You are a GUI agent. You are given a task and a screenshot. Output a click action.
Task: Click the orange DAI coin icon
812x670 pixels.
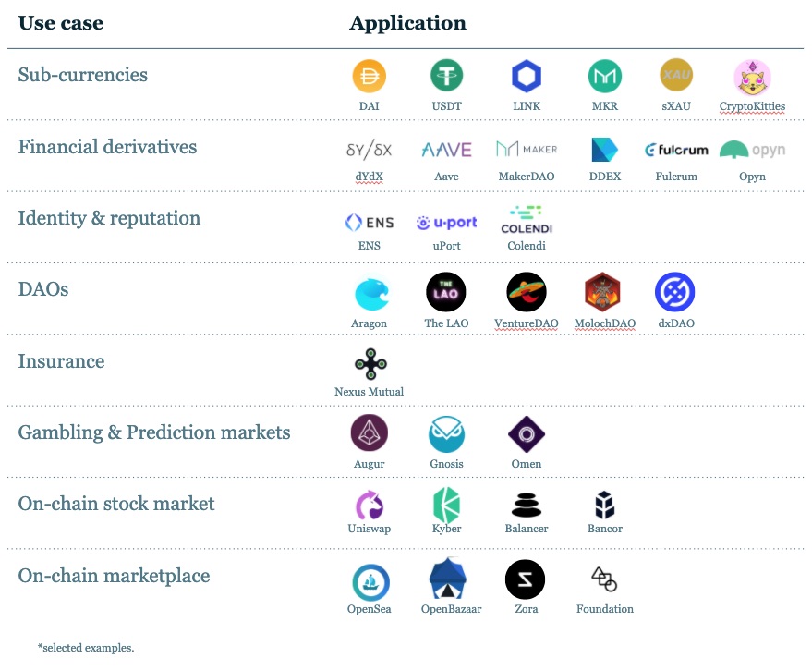[369, 76]
